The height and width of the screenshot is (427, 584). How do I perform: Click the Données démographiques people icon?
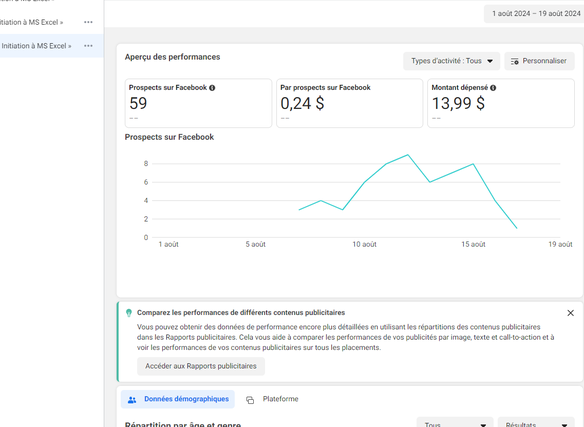132,400
